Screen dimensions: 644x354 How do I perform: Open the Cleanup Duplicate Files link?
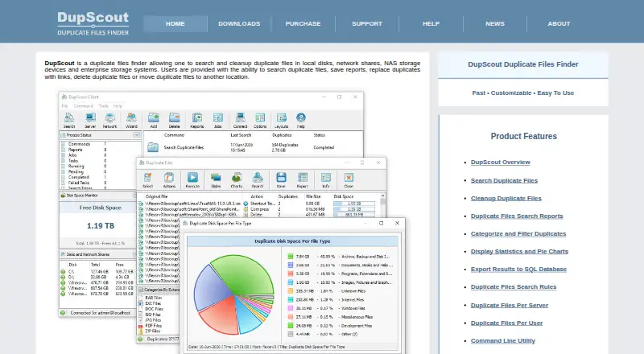tap(506, 199)
